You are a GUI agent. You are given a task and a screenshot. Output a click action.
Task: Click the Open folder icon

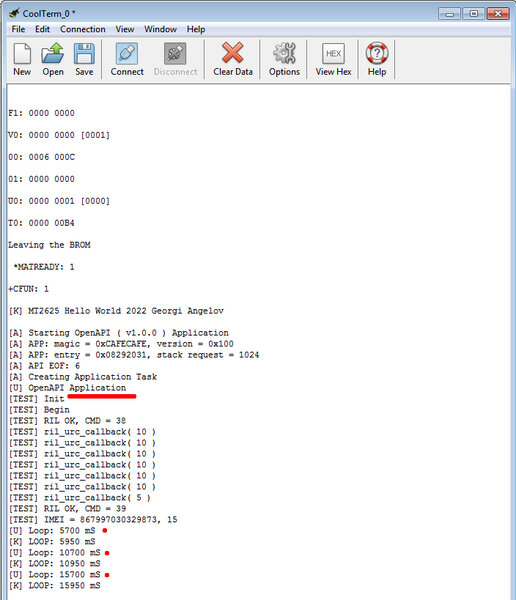53,53
